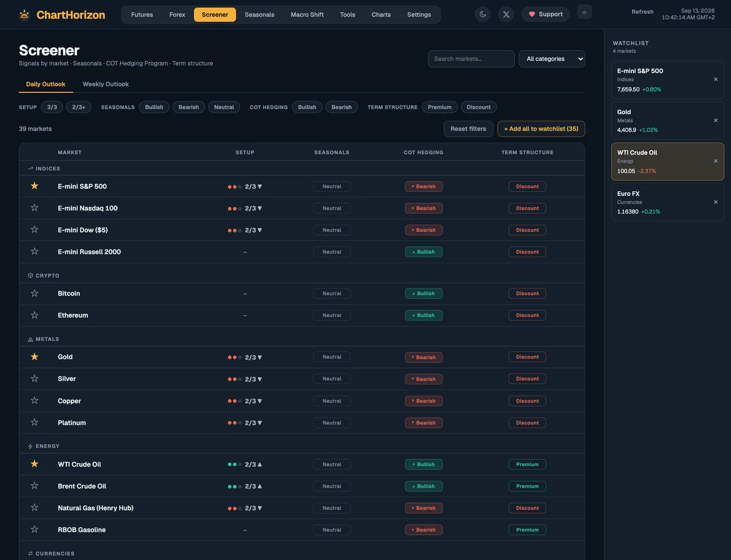731x560 pixels.
Task: Open the Futures nav tab
Action: click(x=142, y=14)
